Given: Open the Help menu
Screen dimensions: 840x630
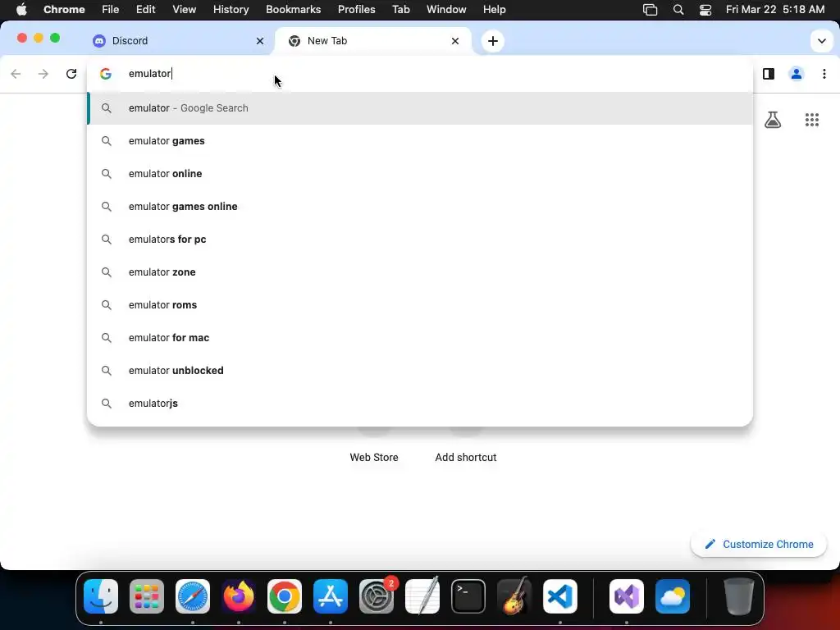Looking at the screenshot, I should pyautogui.click(x=494, y=10).
